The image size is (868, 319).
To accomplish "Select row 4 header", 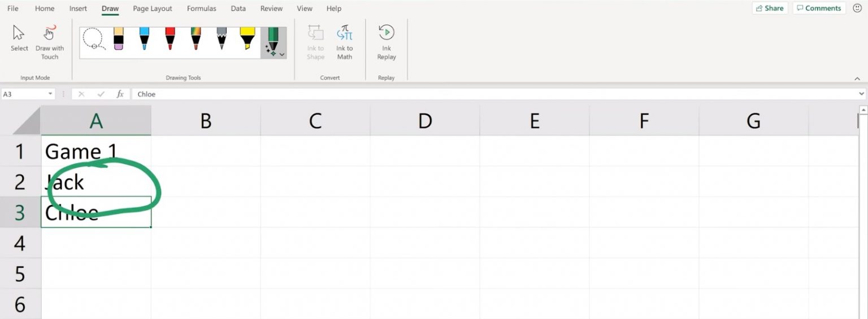I will coord(20,243).
